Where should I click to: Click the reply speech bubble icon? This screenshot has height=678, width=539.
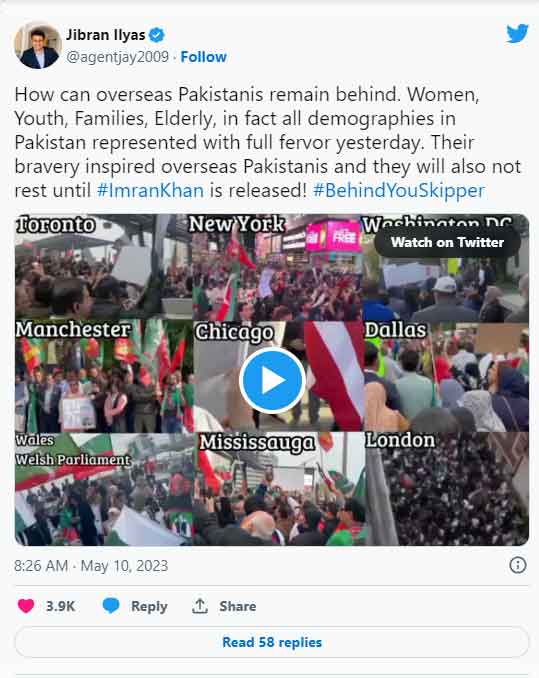[111, 605]
